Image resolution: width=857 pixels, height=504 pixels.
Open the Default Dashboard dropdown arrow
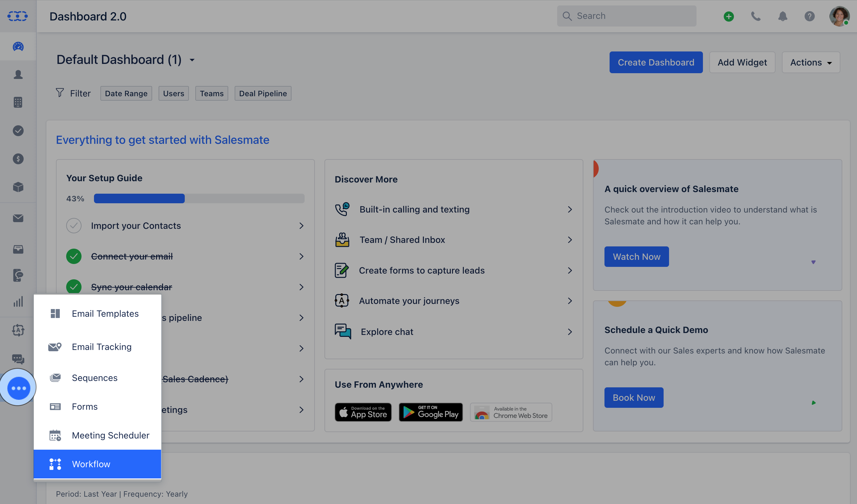pyautogui.click(x=192, y=60)
